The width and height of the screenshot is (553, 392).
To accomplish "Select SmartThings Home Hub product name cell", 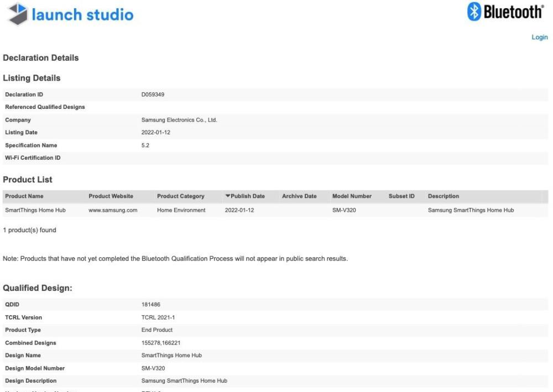I will (35, 210).
